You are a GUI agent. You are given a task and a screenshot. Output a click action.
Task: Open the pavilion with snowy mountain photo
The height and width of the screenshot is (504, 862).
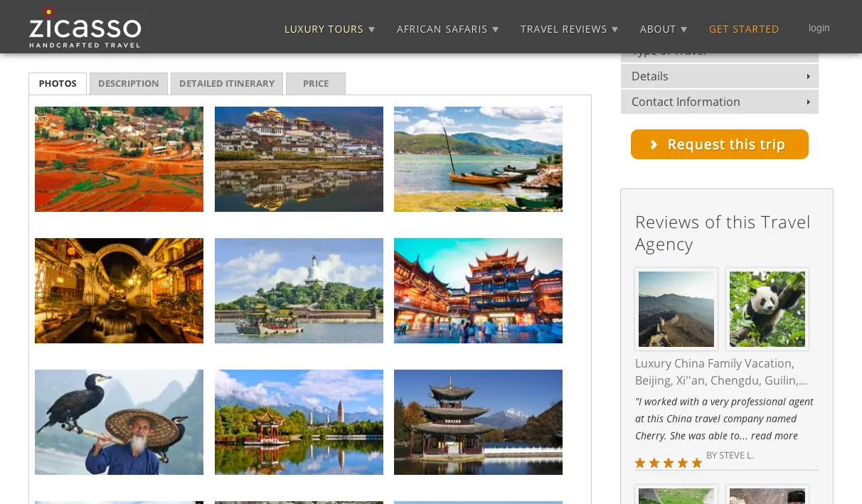(x=478, y=422)
